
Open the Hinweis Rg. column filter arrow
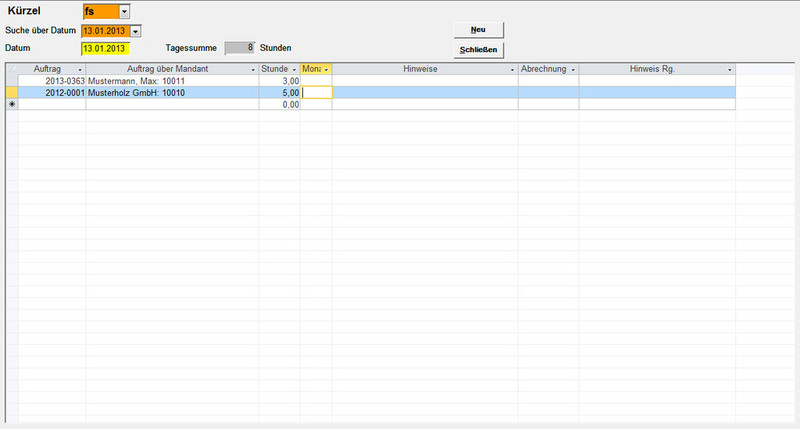[x=730, y=69]
